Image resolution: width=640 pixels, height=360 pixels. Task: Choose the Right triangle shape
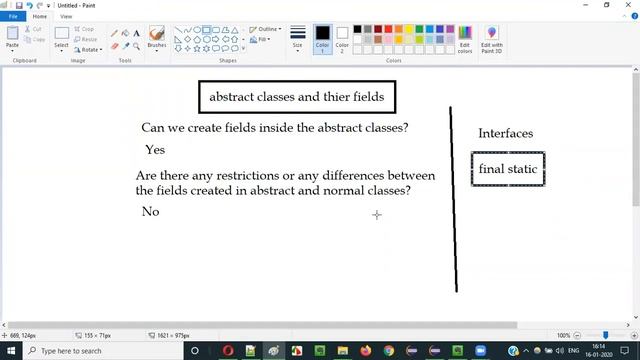coord(178,39)
